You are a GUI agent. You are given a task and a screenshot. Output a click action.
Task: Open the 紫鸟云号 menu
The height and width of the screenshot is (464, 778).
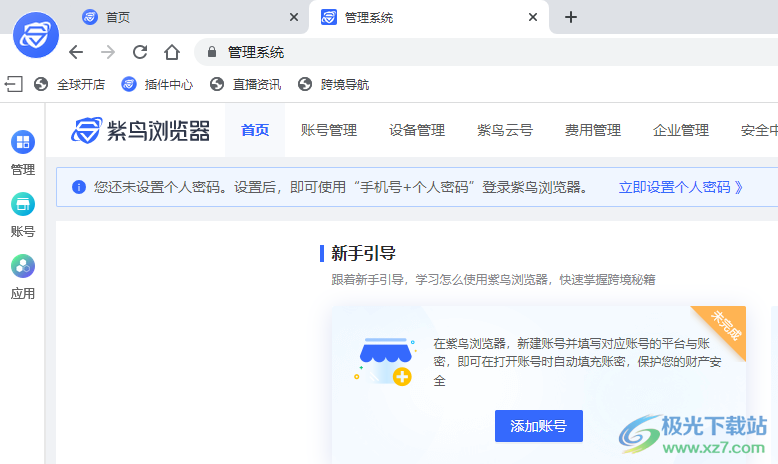click(505, 131)
